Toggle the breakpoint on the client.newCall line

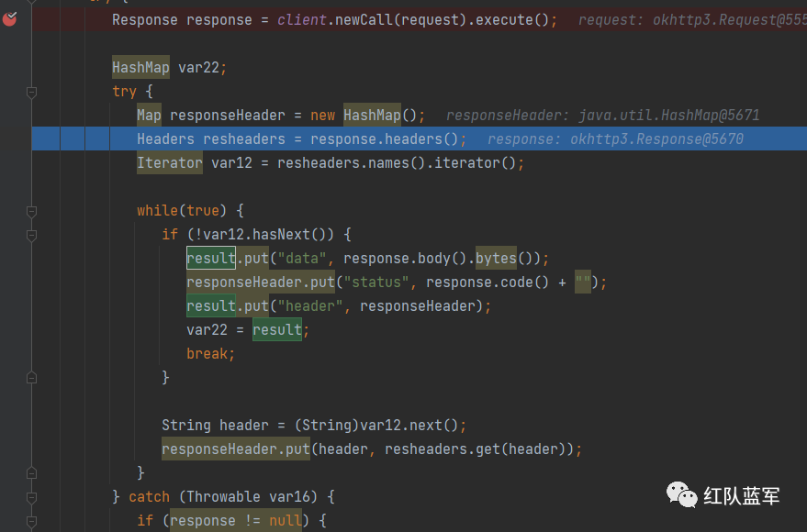click(9, 19)
